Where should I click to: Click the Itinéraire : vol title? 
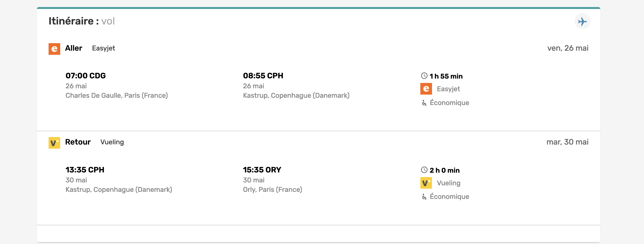pos(82,21)
